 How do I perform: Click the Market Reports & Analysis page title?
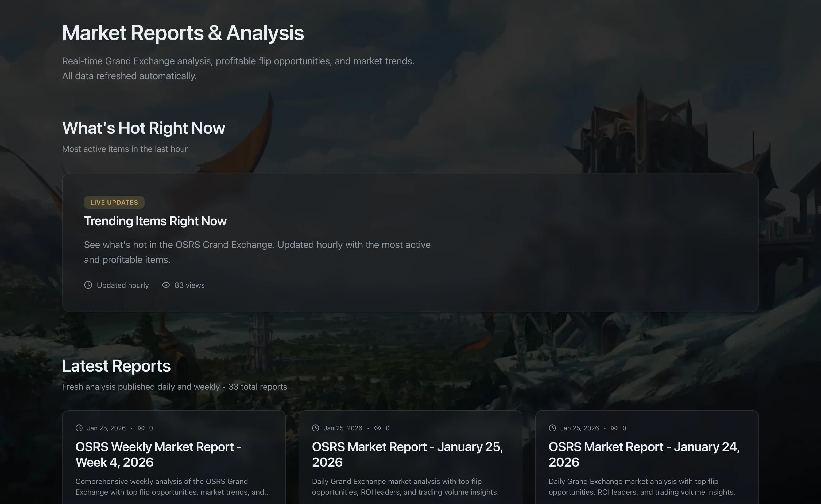(x=183, y=32)
